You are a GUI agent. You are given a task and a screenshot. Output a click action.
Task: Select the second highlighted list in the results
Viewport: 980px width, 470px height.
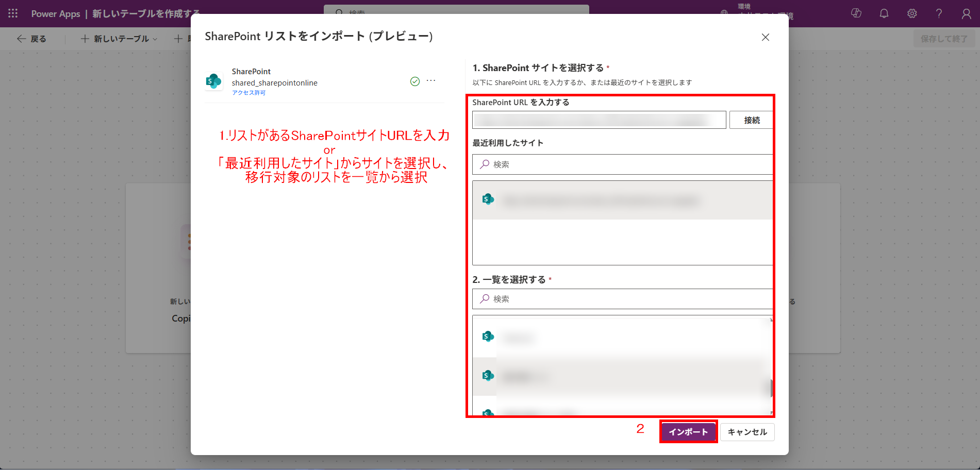(x=621, y=376)
